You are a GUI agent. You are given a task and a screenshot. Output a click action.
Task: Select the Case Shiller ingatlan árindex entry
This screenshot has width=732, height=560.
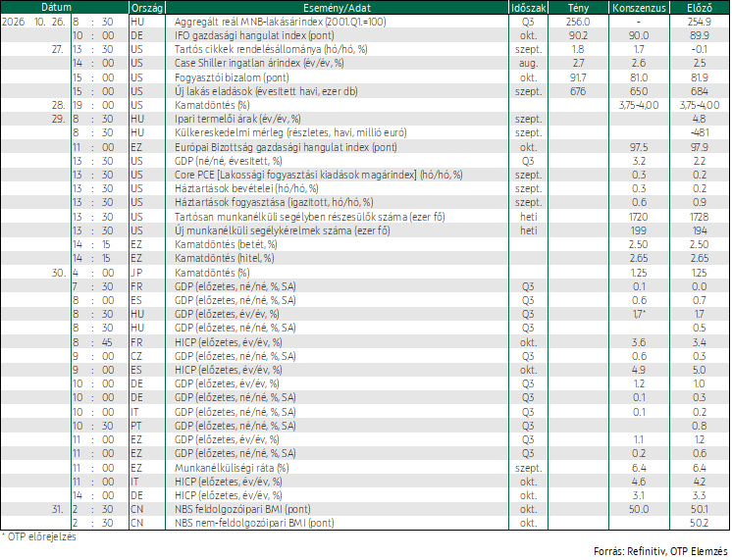pyautogui.click(x=259, y=63)
